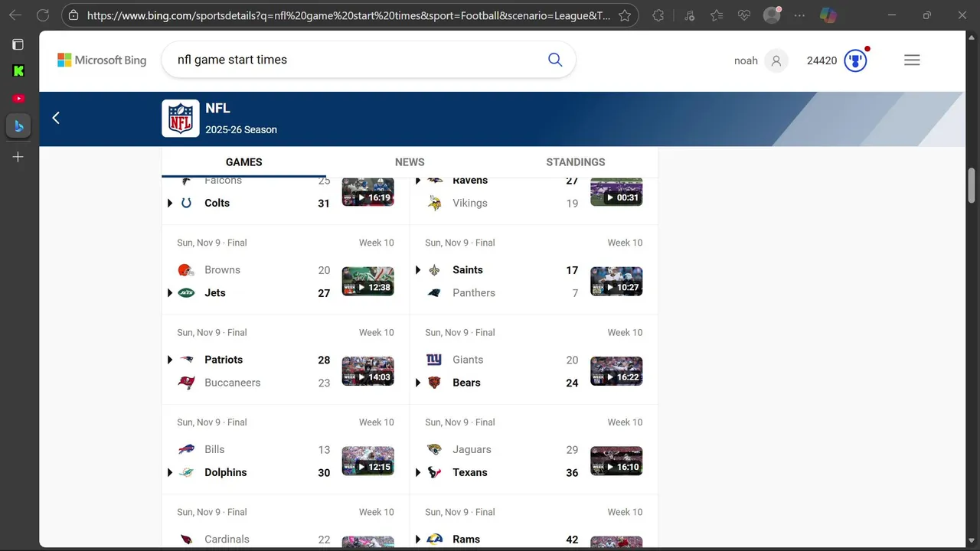This screenshot has height=551, width=980.
Task: Play Patriots vs Buccaneers 14:03 highlights
Action: (x=368, y=371)
